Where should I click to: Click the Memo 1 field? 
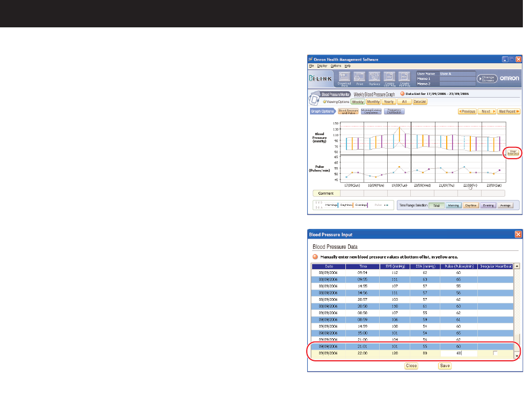tap(457, 79)
